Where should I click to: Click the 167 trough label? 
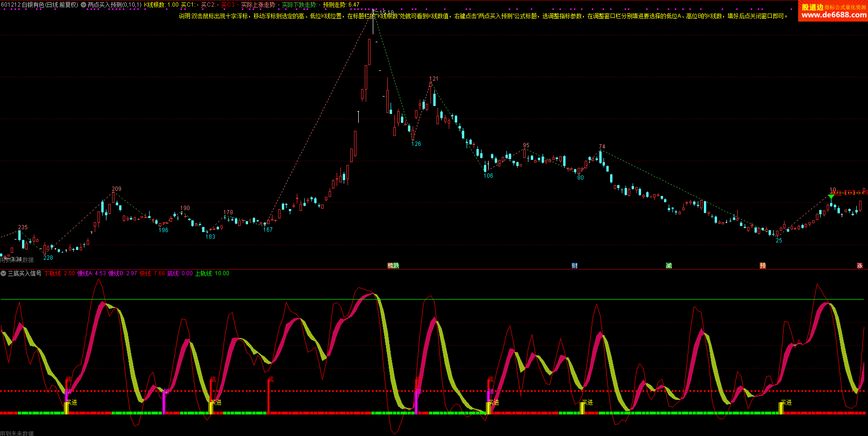pos(268,230)
